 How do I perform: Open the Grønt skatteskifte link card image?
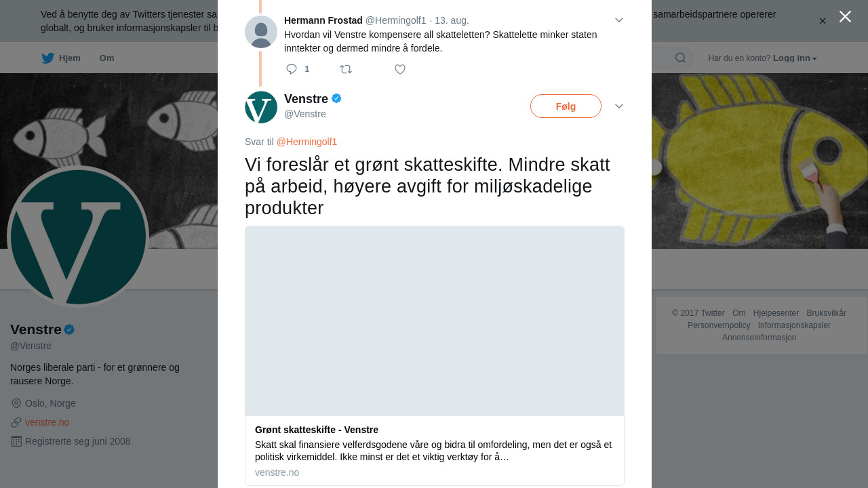coord(435,321)
